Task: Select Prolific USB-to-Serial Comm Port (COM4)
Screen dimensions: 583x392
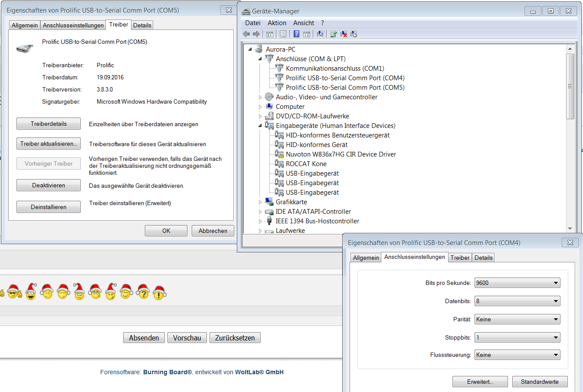Action: point(345,78)
